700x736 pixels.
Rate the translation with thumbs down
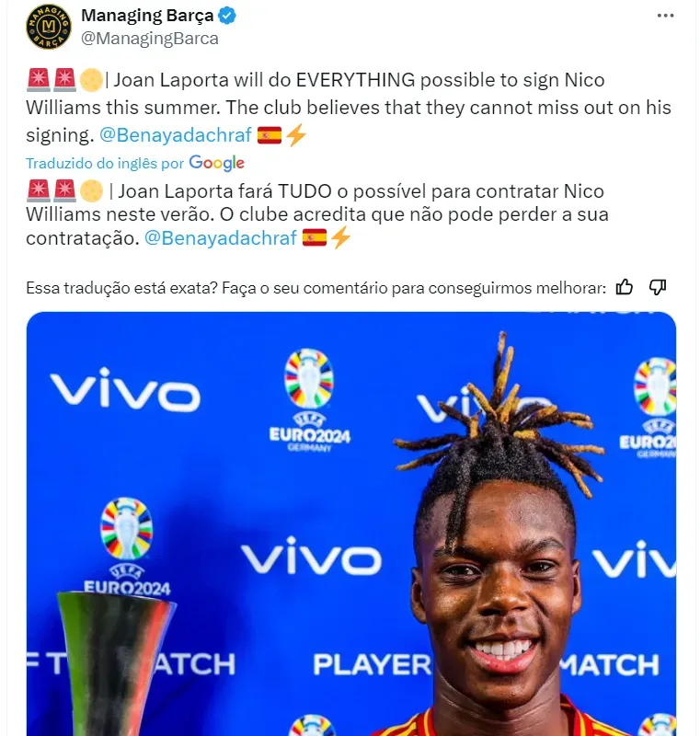click(658, 287)
